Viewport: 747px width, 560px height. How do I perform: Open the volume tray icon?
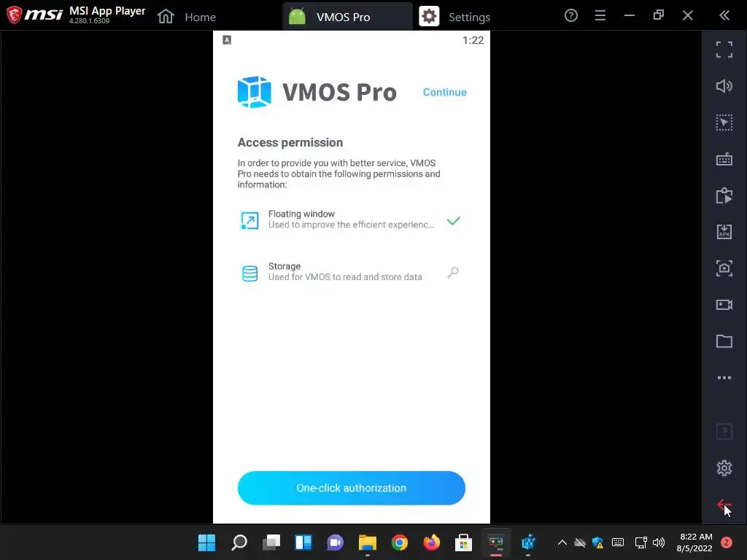click(659, 542)
